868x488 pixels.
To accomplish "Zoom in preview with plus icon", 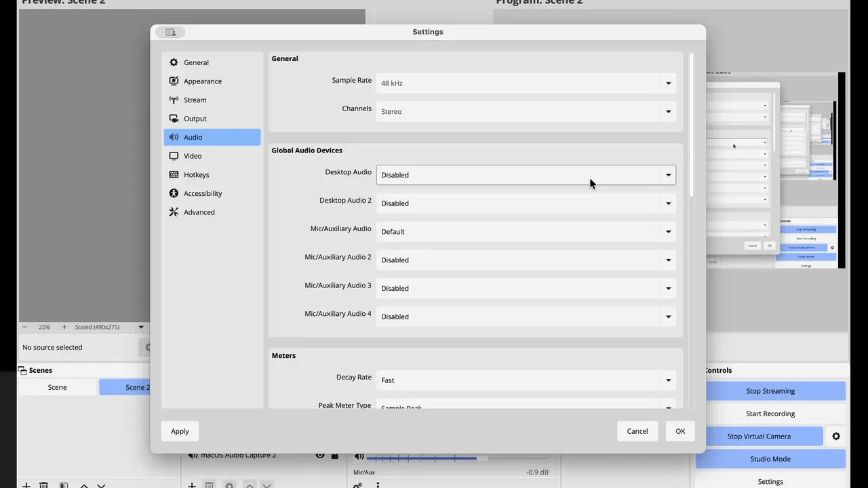I will (64, 327).
